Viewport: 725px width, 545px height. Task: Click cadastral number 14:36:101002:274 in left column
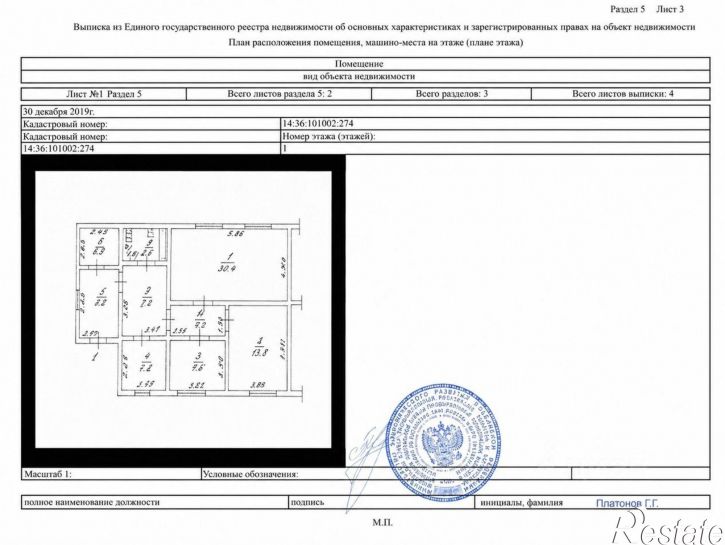coord(58,149)
